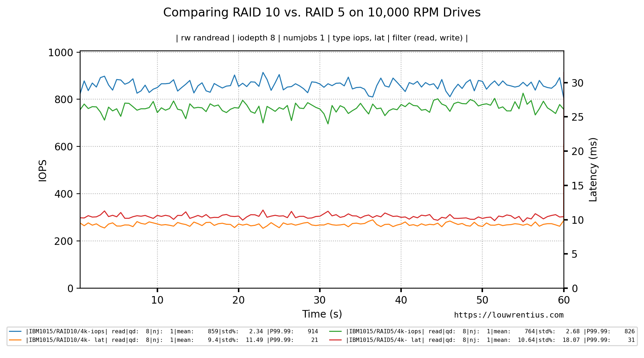Click the RAID5 latency mean value 10.64
Screen dimensions: 644x358
coord(526,340)
